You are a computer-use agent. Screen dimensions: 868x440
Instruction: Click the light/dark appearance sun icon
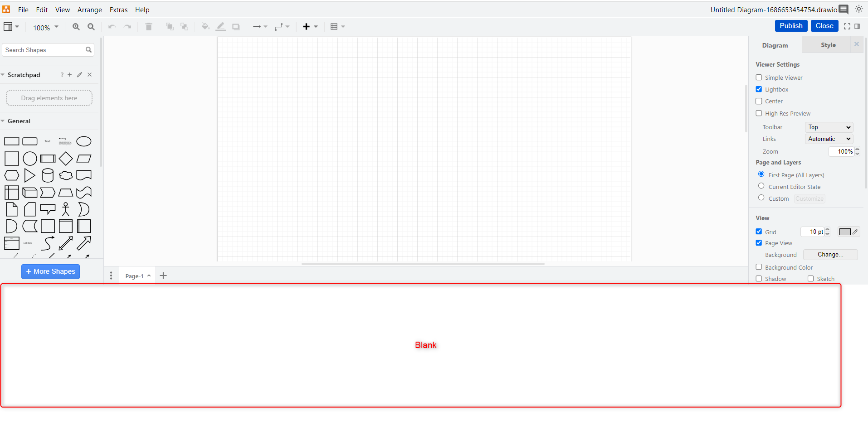tap(859, 9)
